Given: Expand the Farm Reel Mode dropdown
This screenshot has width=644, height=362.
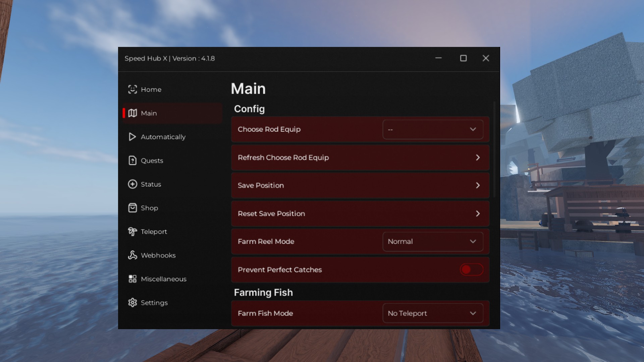Looking at the screenshot, I should click(433, 241).
